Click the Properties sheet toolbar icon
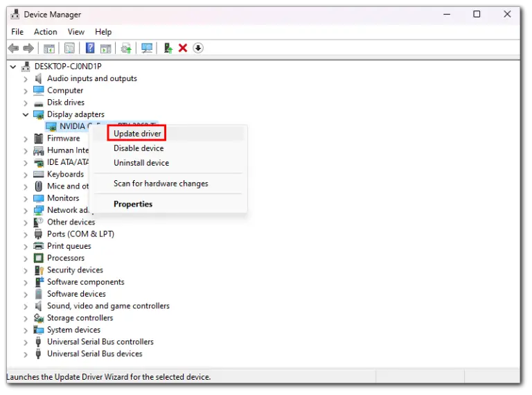 tap(69, 48)
